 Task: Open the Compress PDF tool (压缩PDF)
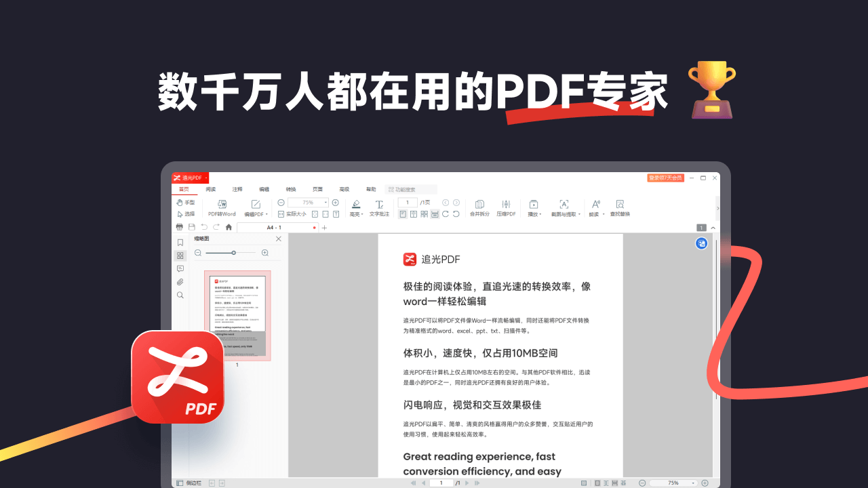point(506,208)
